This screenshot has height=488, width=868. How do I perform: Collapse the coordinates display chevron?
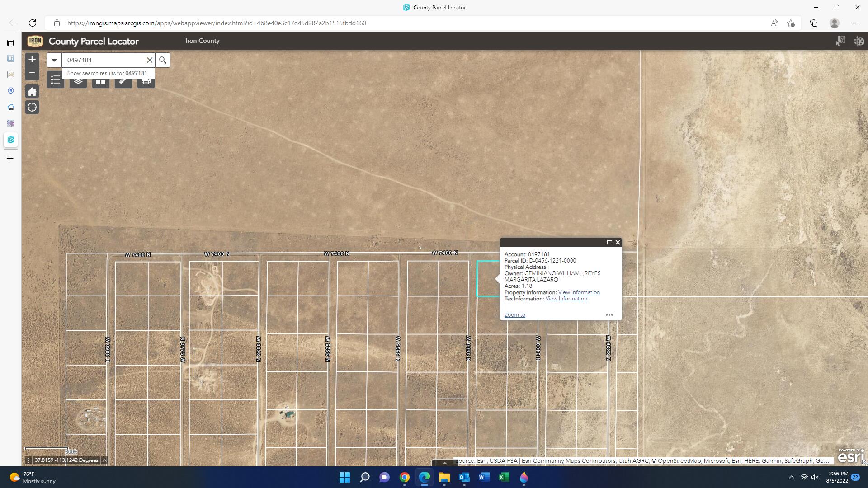[x=104, y=460]
